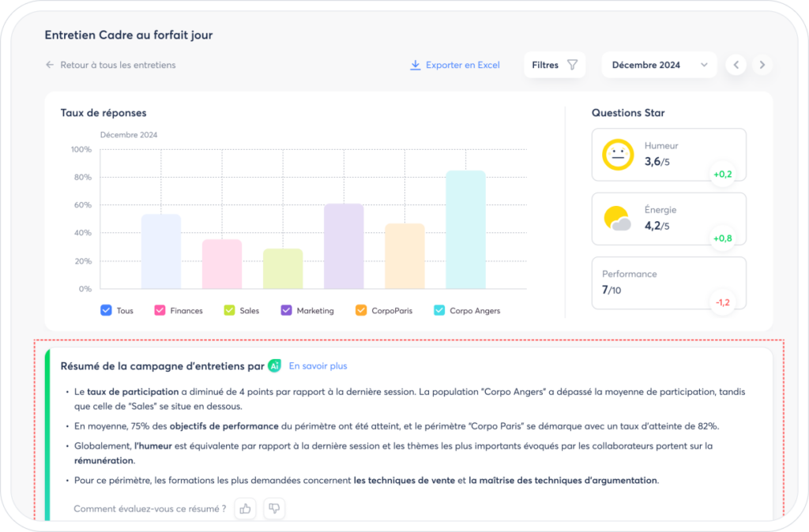
Task: Select the Retour à tous les entretiens link
Action: [118, 65]
